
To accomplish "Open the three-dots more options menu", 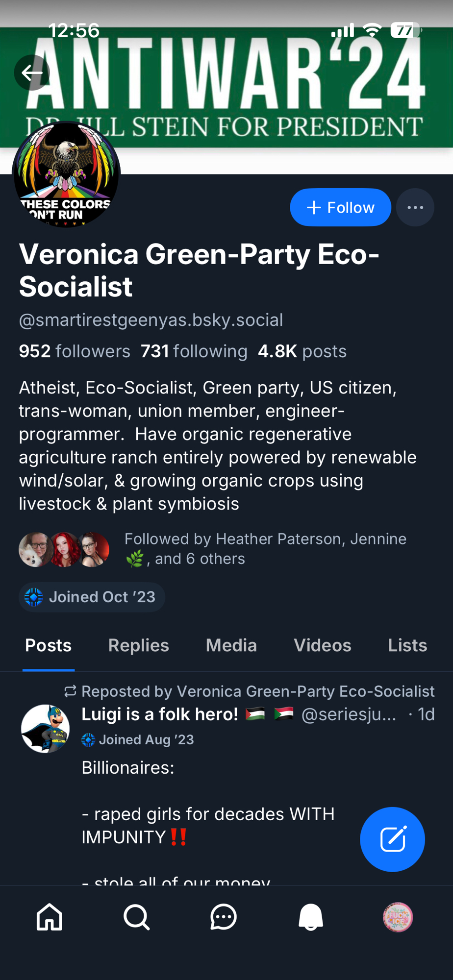I will pyautogui.click(x=415, y=207).
